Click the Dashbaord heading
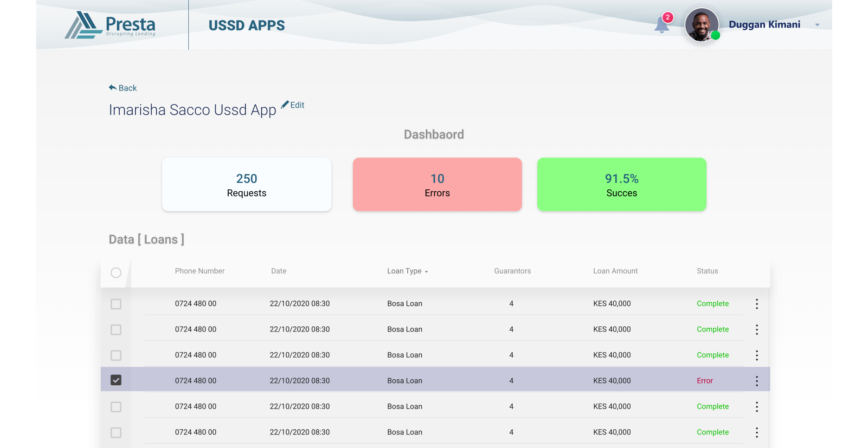Viewport: 868px width, 448px height. click(434, 134)
